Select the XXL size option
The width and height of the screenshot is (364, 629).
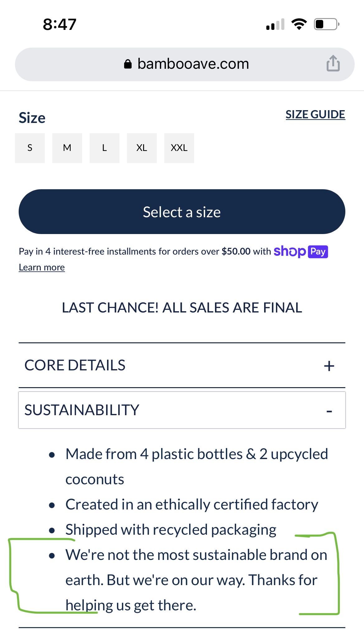pos(179,148)
